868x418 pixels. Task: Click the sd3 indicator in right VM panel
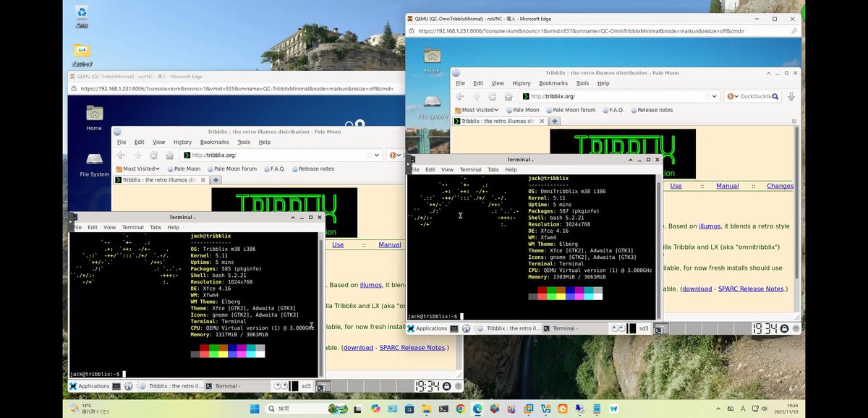[644, 328]
